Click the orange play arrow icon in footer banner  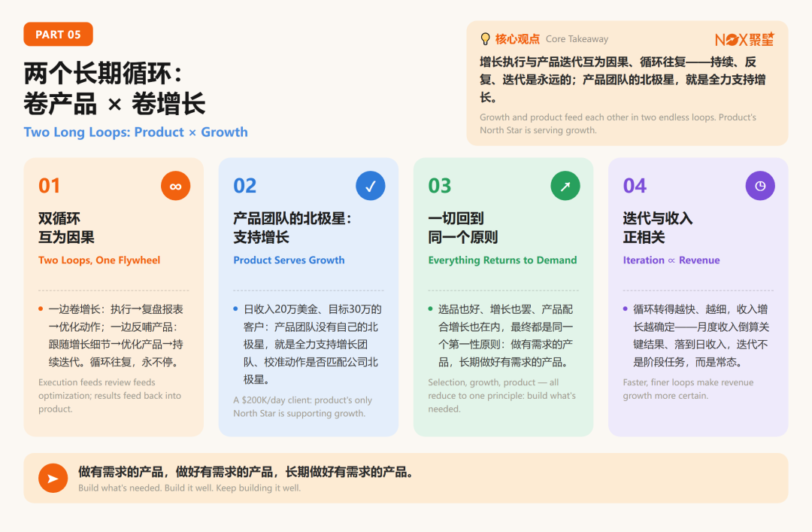(x=53, y=478)
